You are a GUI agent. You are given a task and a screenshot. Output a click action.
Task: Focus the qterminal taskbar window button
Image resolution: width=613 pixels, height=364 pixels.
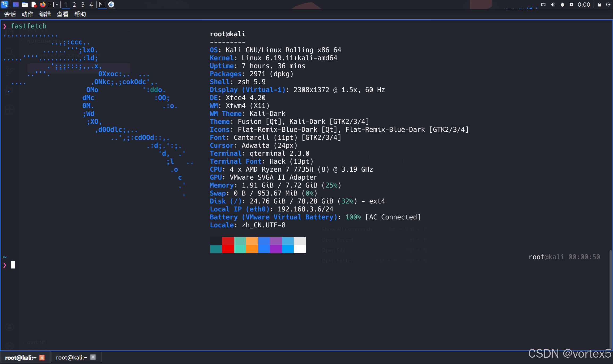[102, 5]
